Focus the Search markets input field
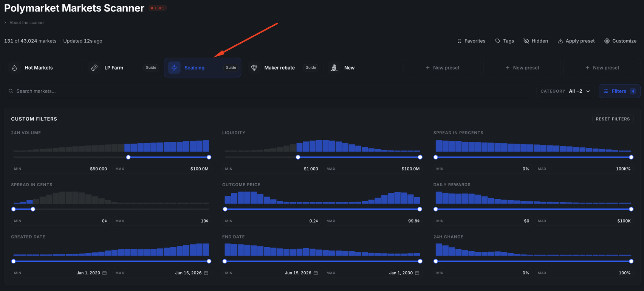Image resolution: width=644 pixels, height=291 pixels. [x=268, y=91]
